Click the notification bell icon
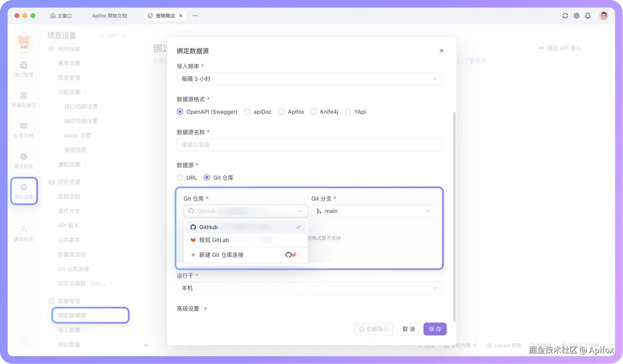The width and height of the screenshot is (623, 364). tap(588, 16)
